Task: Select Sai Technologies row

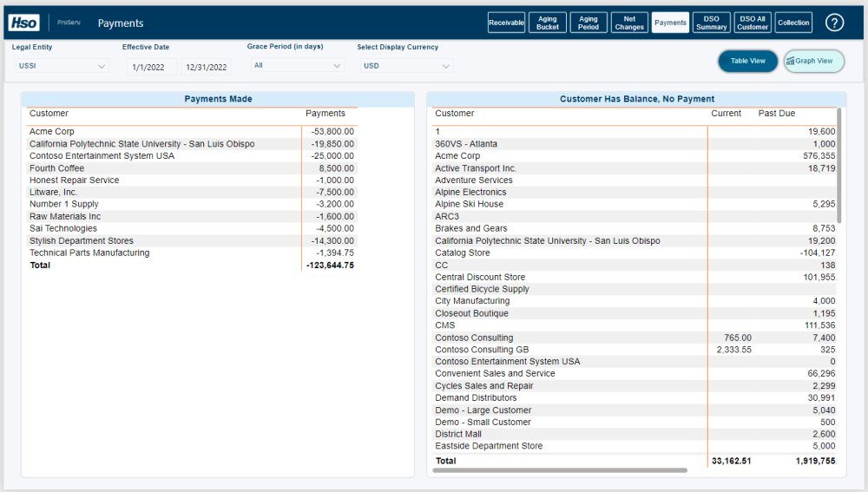Action: coord(192,228)
